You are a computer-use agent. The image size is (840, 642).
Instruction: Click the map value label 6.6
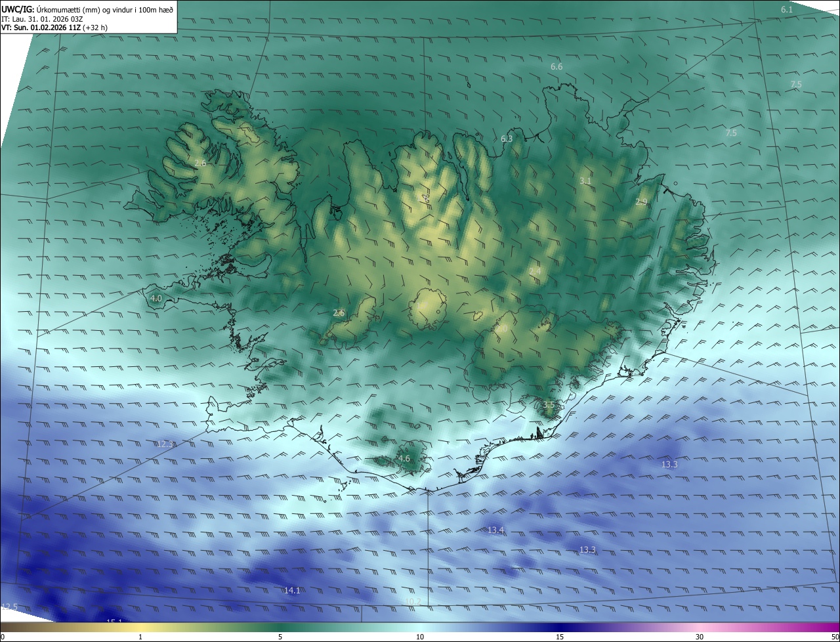(556, 67)
